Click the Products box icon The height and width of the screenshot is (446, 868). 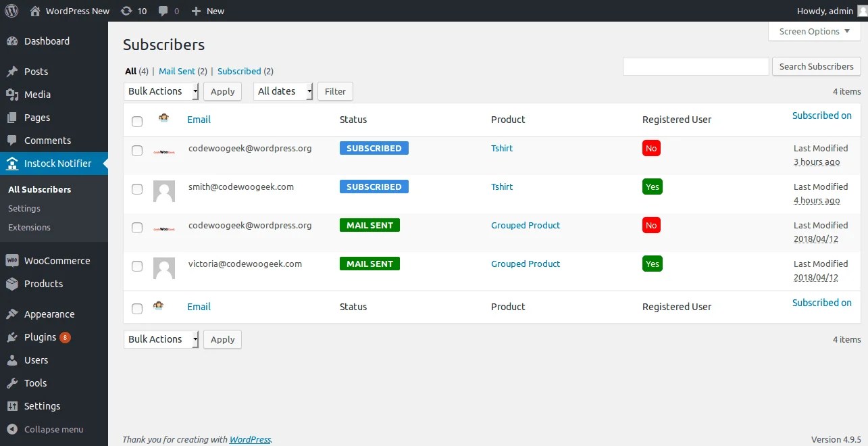[x=12, y=284]
